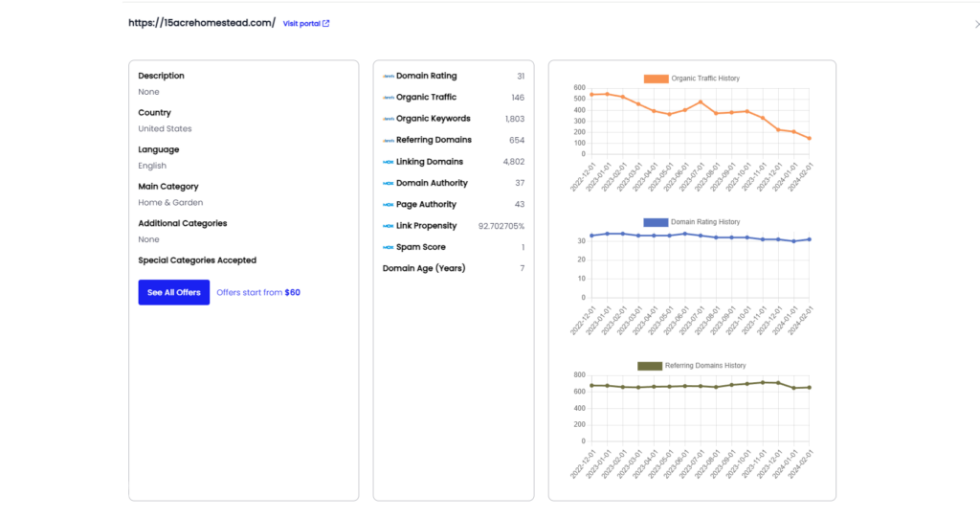Toggle the olive Referring Domains History legend swatch
The image size is (980, 519).
click(650, 366)
